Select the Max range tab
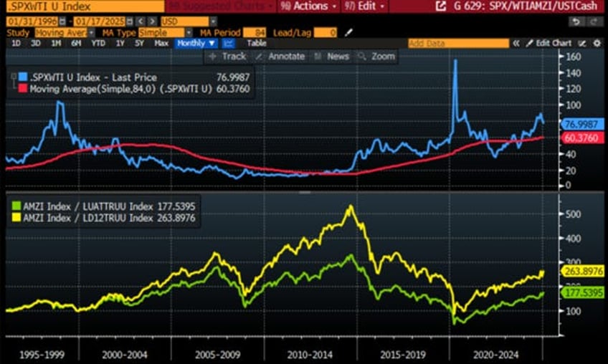The width and height of the screenshot is (608, 364). coord(161,43)
